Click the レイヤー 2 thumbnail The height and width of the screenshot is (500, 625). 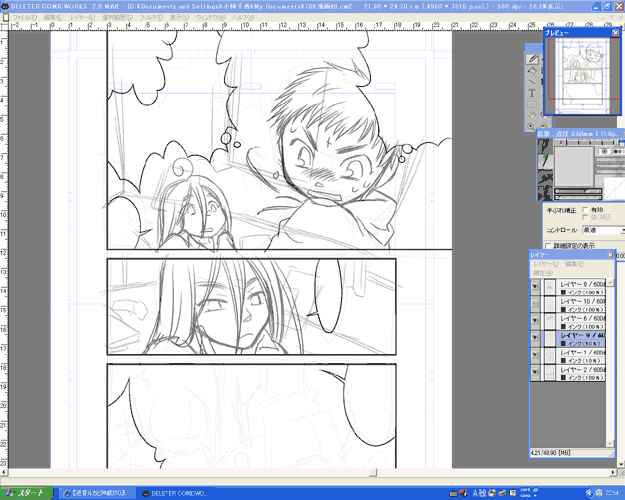[x=550, y=372]
